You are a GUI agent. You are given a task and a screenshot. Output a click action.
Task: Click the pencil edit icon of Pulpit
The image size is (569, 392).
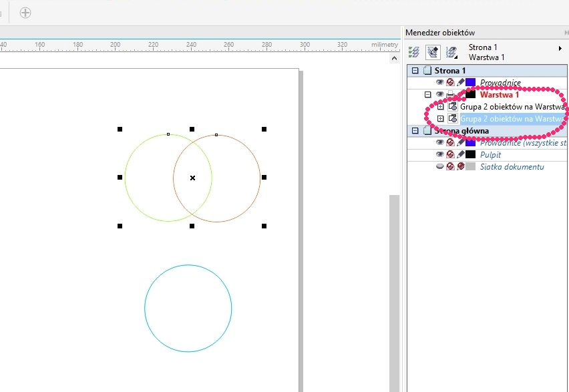pos(460,154)
